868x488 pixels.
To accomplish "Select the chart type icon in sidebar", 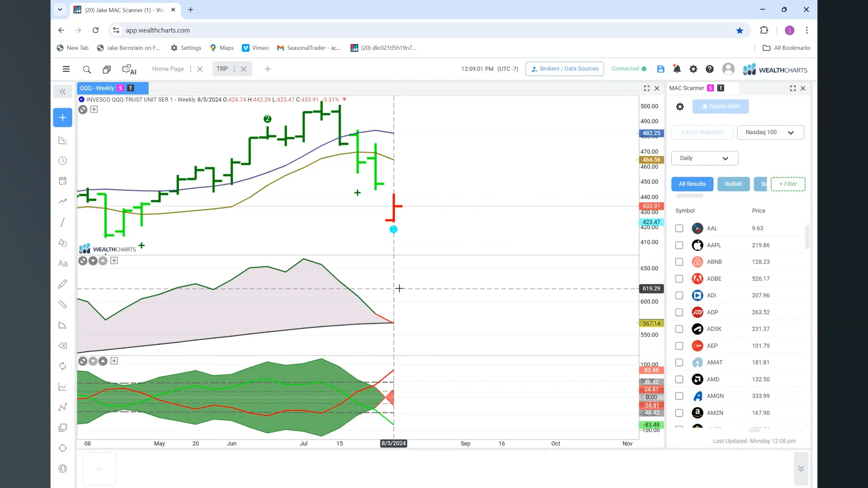I will [x=63, y=140].
